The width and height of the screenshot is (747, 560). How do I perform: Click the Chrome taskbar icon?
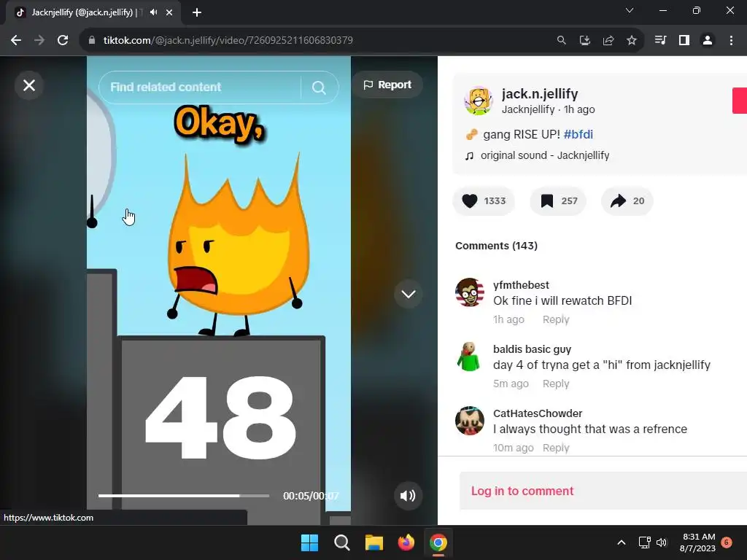pyautogui.click(x=438, y=542)
